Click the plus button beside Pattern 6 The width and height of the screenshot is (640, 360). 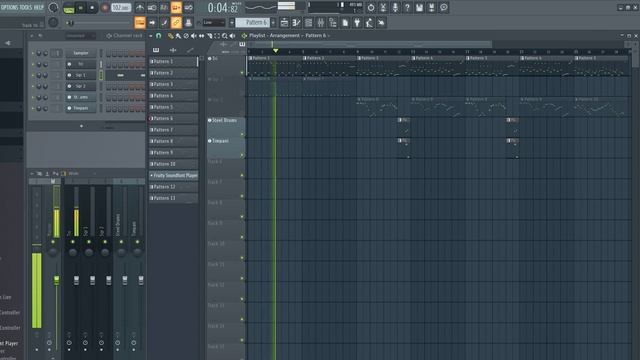(273, 23)
